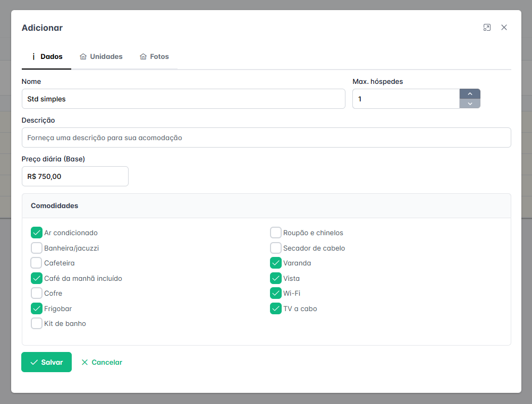Select the Dados tab
The width and height of the screenshot is (532, 404).
pyautogui.click(x=46, y=57)
